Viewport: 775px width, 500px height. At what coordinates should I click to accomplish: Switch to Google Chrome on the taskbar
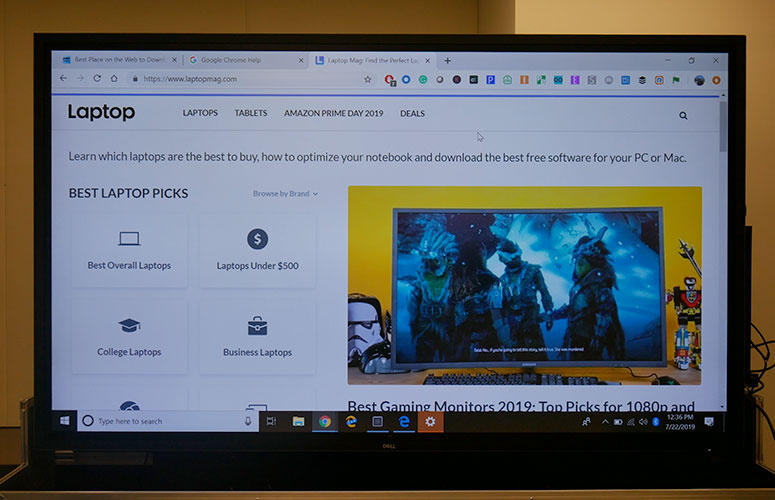[325, 421]
